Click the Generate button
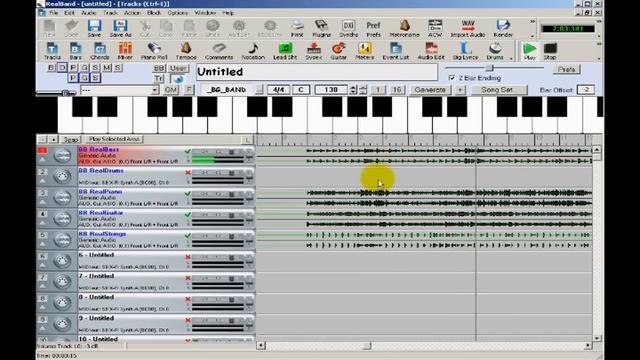 [430, 90]
